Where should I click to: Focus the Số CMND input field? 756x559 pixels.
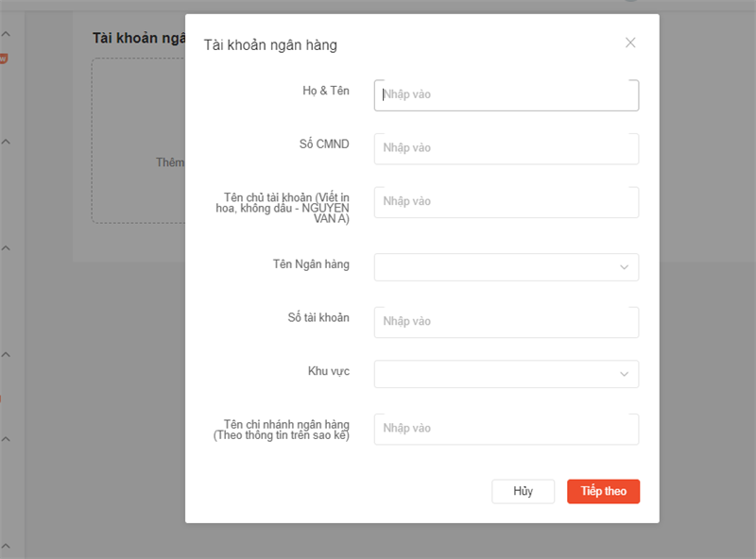[x=507, y=148]
